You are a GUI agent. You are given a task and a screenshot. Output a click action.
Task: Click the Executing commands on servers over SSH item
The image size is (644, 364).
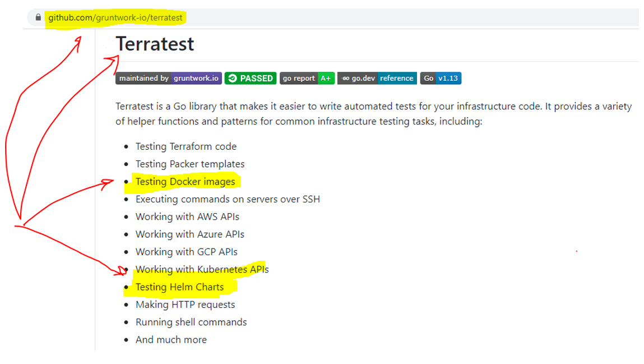pyautogui.click(x=228, y=199)
